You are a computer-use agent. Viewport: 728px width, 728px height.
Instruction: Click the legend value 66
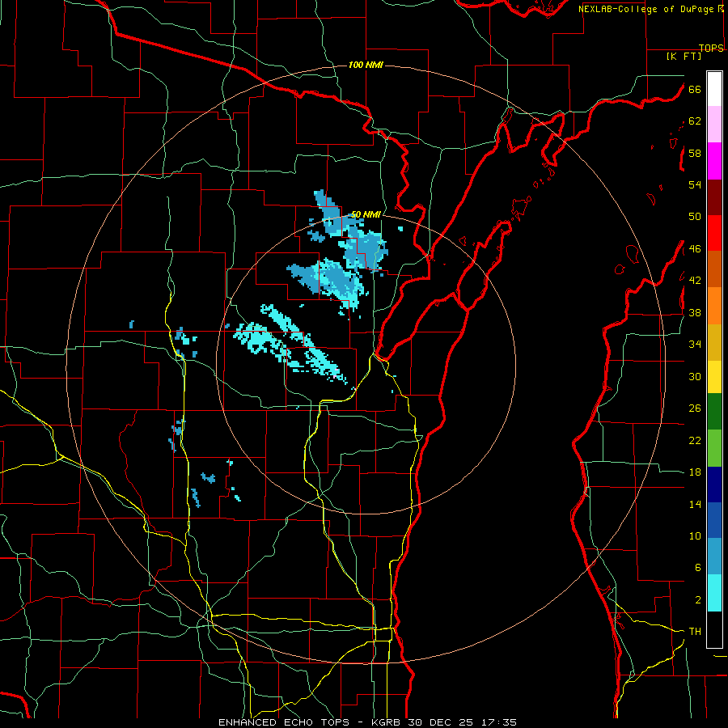pos(695,89)
